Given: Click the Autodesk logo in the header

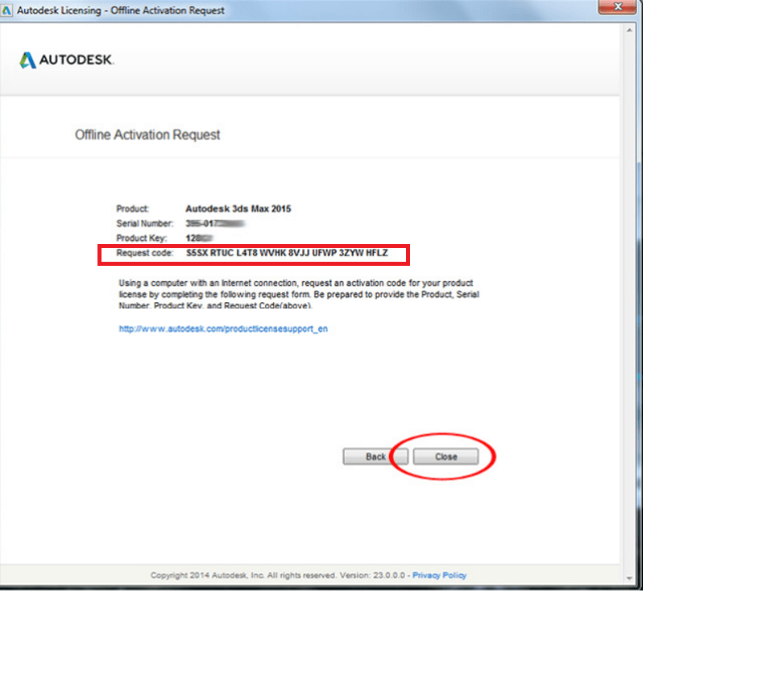Looking at the screenshot, I should click(66, 60).
